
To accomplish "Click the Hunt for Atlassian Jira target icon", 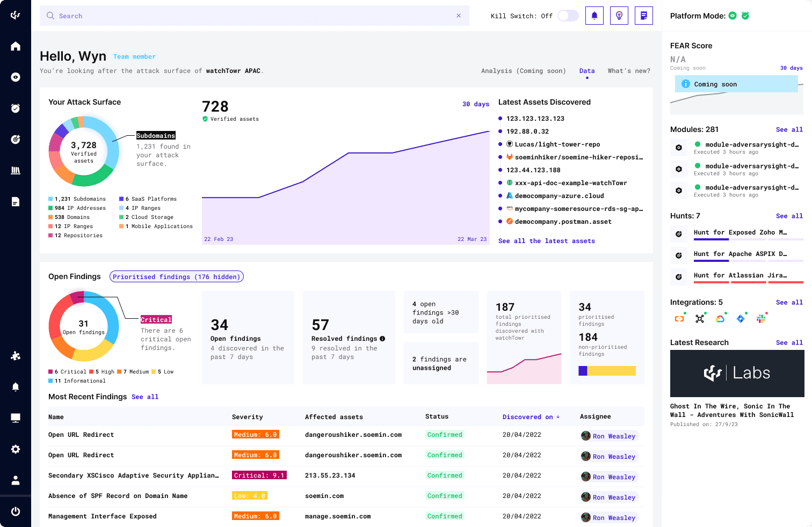I will coord(679,277).
